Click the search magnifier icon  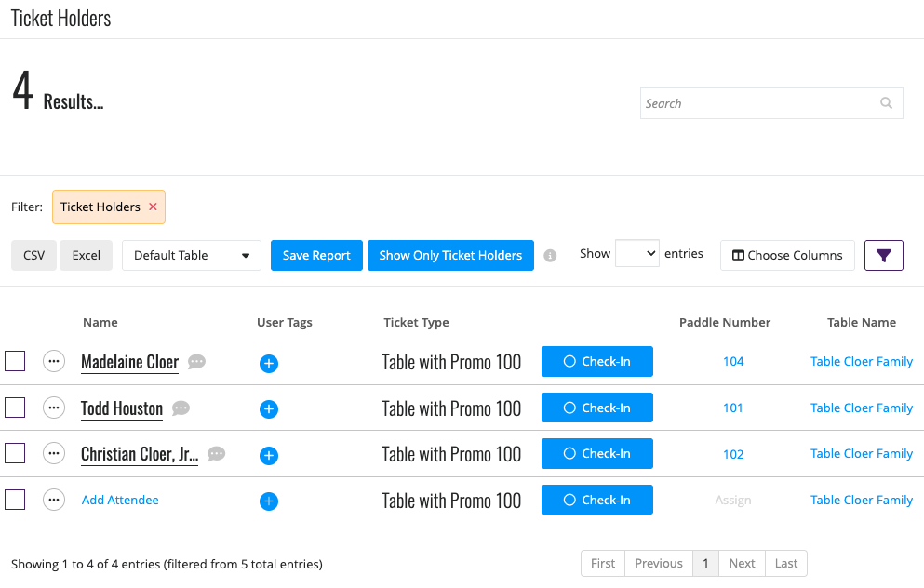(x=886, y=103)
